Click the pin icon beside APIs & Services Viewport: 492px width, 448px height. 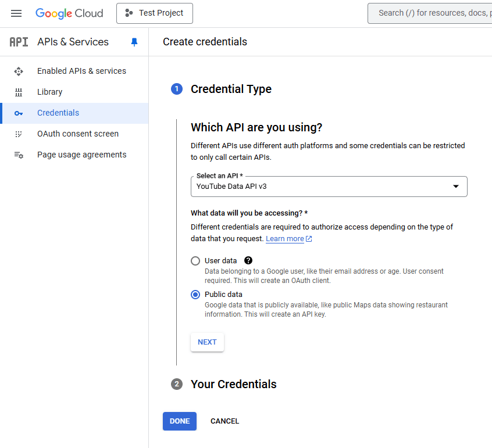(134, 42)
